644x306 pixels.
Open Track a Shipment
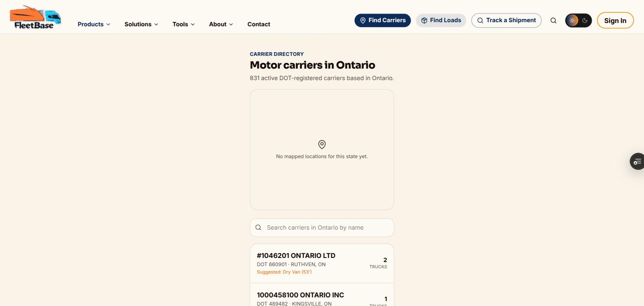506,21
